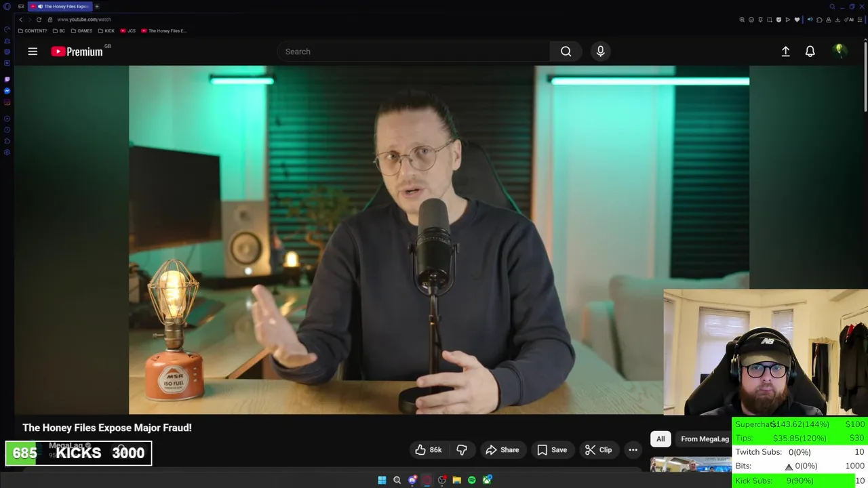Open the JCS bookmark
The height and width of the screenshot is (488, 868).
[x=128, y=30]
